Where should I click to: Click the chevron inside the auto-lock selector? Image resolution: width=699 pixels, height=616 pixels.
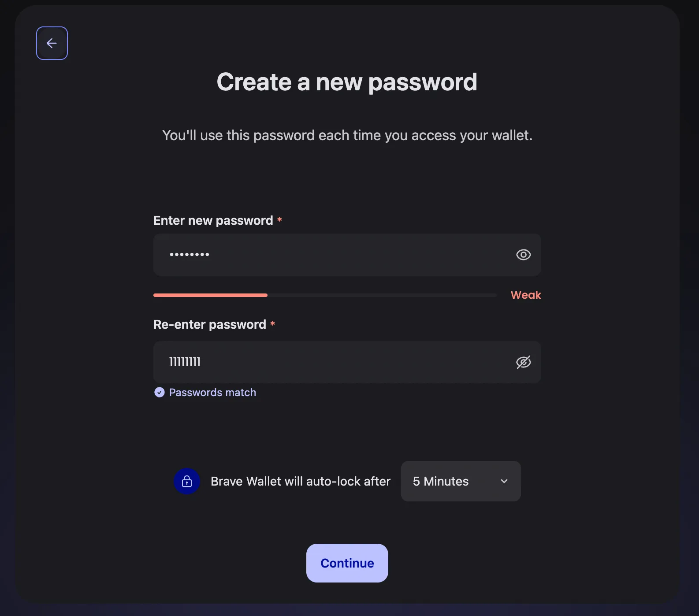pyautogui.click(x=504, y=481)
